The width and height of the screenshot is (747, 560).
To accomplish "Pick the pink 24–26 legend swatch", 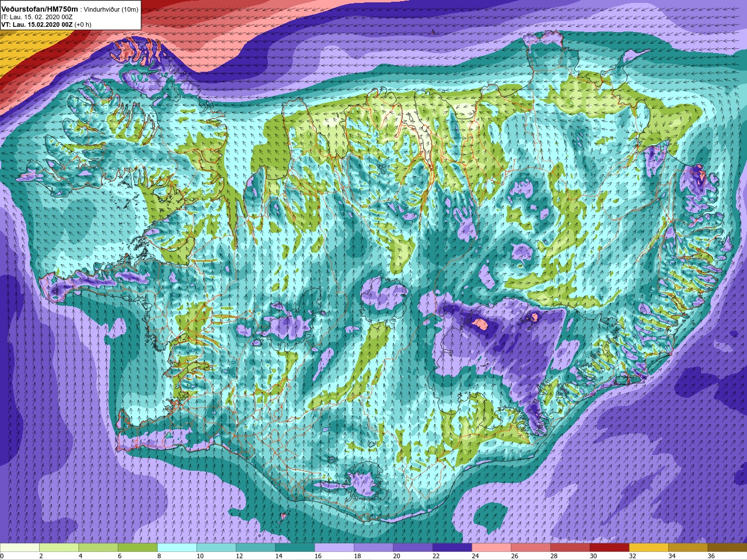I will 491,548.
